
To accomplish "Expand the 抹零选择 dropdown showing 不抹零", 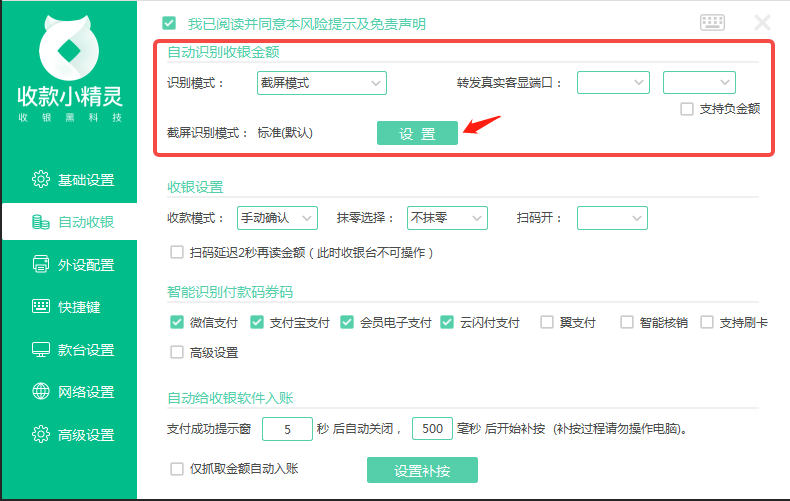I will pyautogui.click(x=447, y=218).
